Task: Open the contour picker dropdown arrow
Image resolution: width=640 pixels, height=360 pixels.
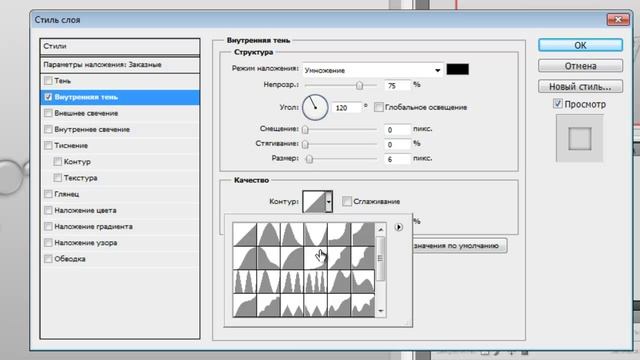Action: click(329, 201)
